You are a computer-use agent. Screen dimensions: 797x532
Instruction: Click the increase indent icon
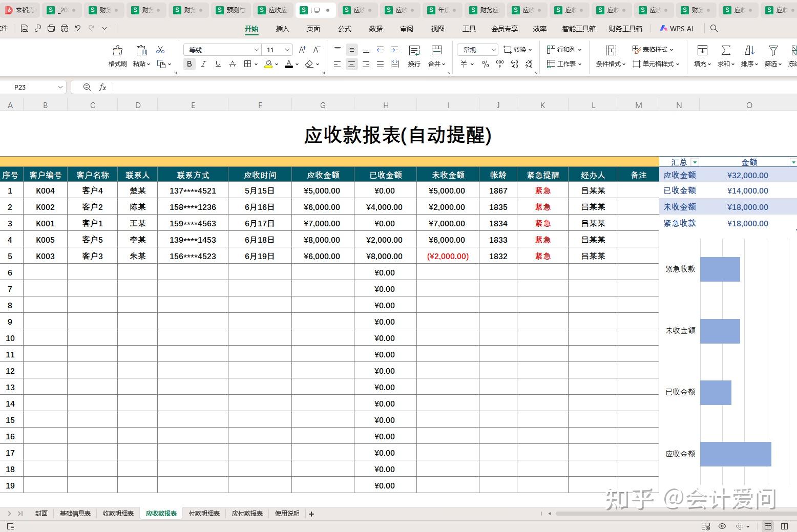click(394, 50)
